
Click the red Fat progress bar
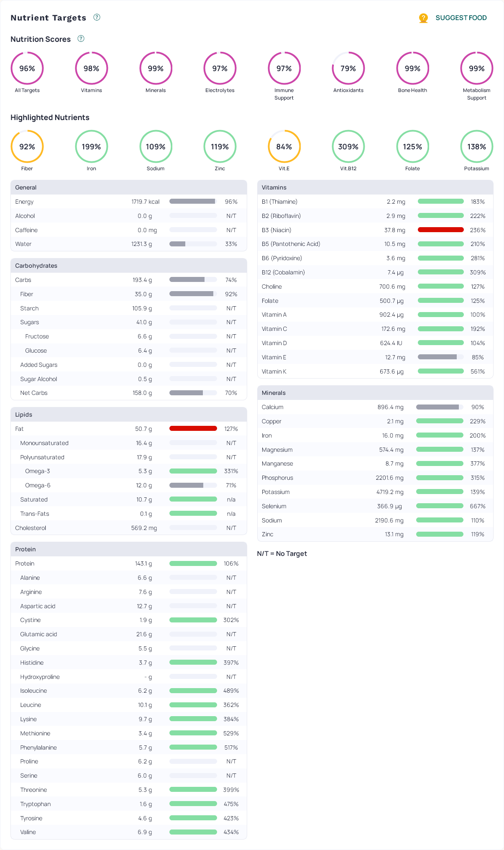pyautogui.click(x=193, y=428)
